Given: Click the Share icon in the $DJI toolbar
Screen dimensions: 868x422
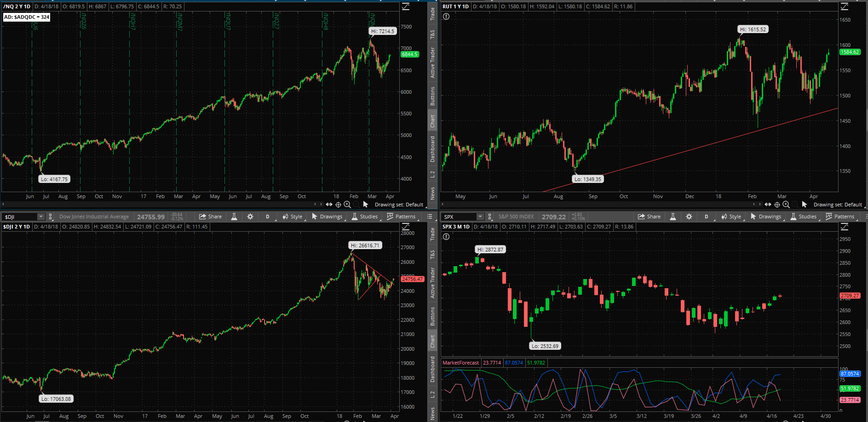Looking at the screenshot, I should pos(202,217).
